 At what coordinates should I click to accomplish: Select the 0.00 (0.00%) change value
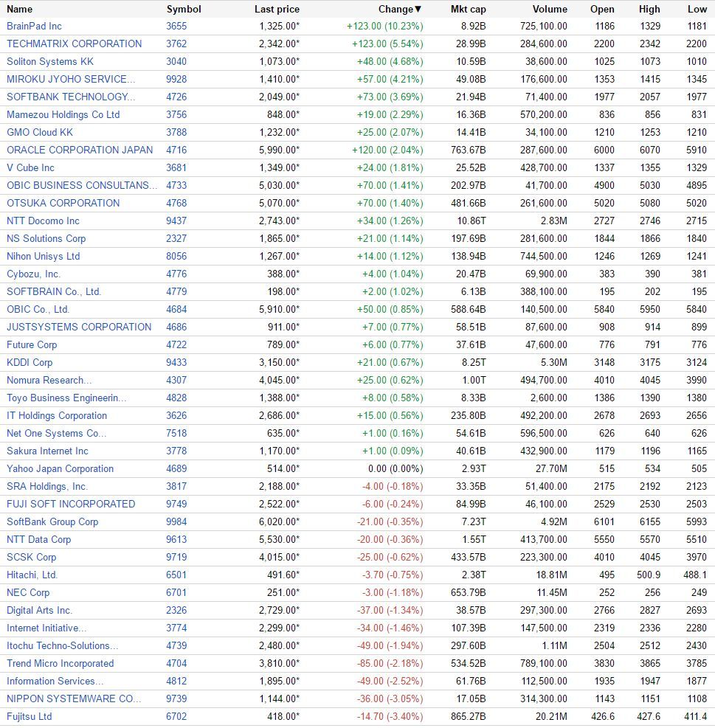pos(396,468)
